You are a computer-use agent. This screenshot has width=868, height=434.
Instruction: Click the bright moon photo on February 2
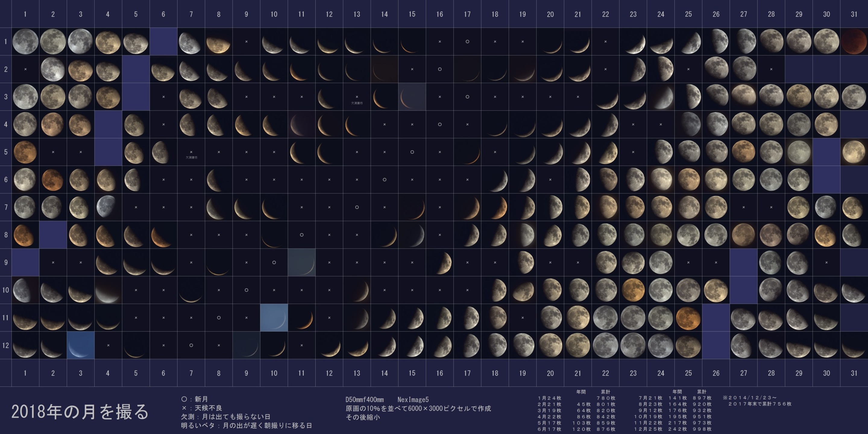point(53,69)
